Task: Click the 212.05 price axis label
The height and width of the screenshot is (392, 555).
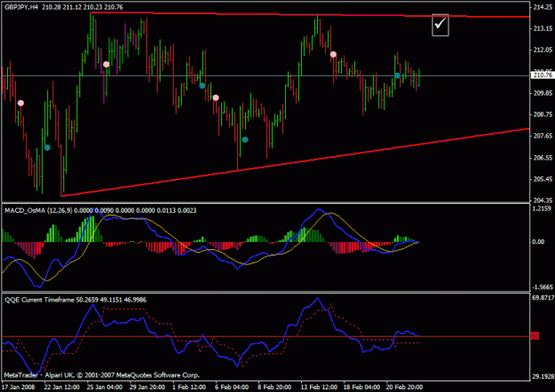Action: click(543, 50)
